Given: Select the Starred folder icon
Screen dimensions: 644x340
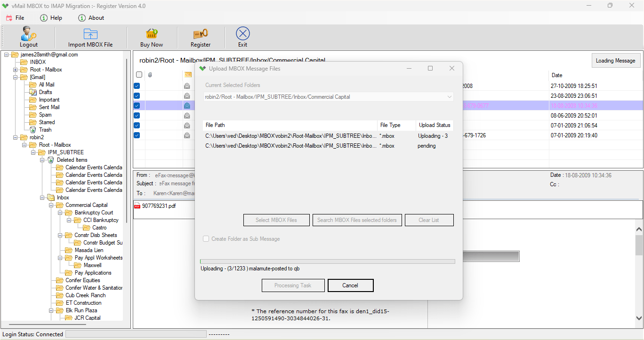Looking at the screenshot, I should pos(33,122).
